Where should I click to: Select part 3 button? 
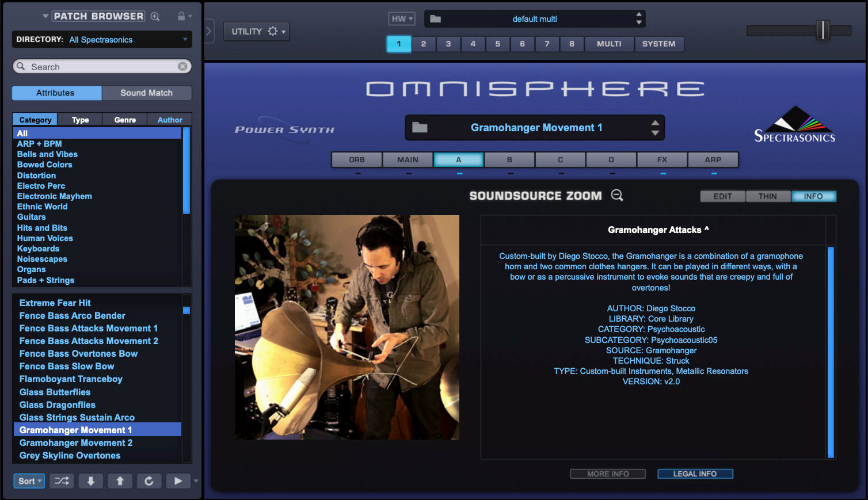tap(448, 44)
